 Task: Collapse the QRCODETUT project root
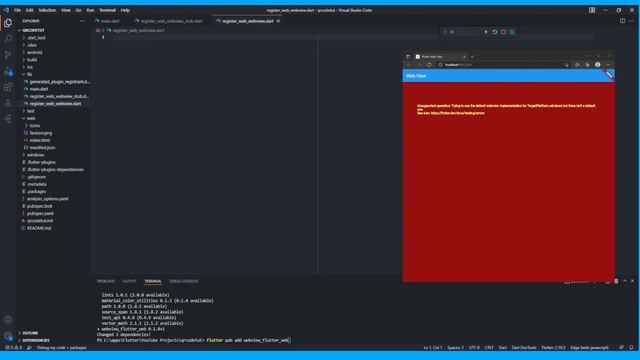(x=33, y=30)
